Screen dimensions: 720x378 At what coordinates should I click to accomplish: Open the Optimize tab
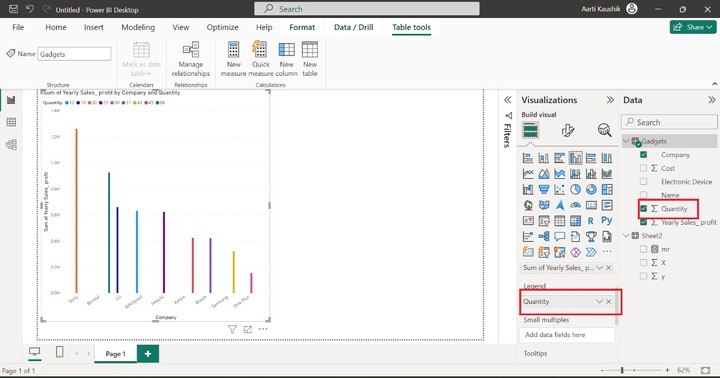[222, 27]
